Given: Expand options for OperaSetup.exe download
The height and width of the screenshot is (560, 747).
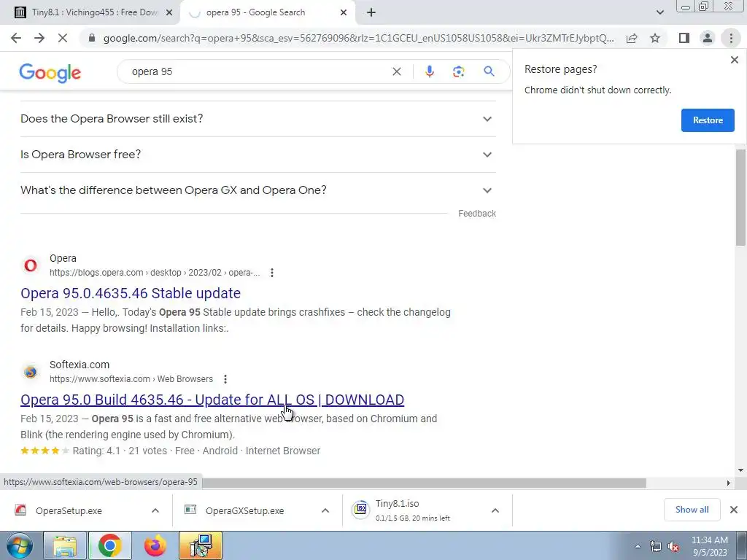Looking at the screenshot, I should point(155,510).
